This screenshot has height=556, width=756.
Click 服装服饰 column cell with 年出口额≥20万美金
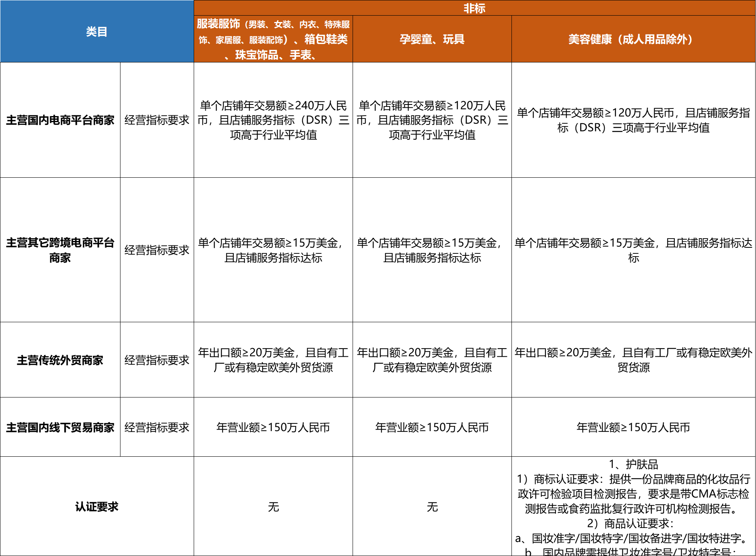coord(273,360)
